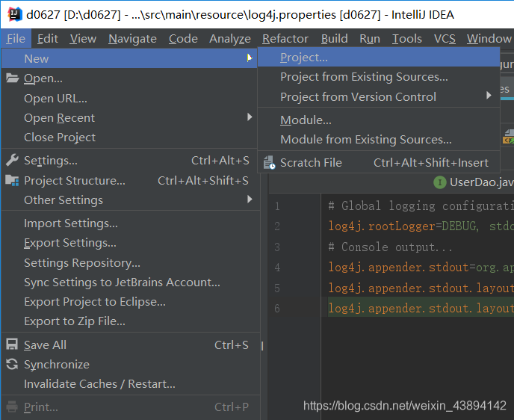The width and height of the screenshot is (514, 420).
Task: Select Save All menu item
Action: pos(129,345)
